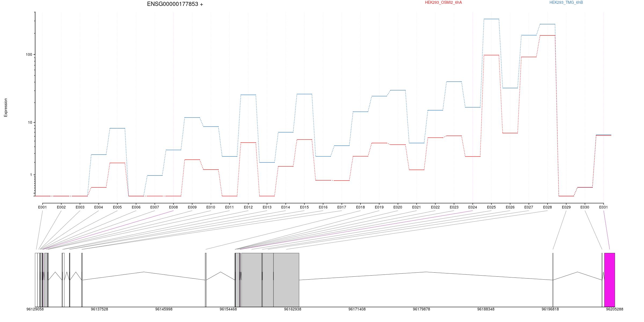The height and width of the screenshot is (322, 644).
Task: Click exon label E009
Action: click(x=192, y=207)
